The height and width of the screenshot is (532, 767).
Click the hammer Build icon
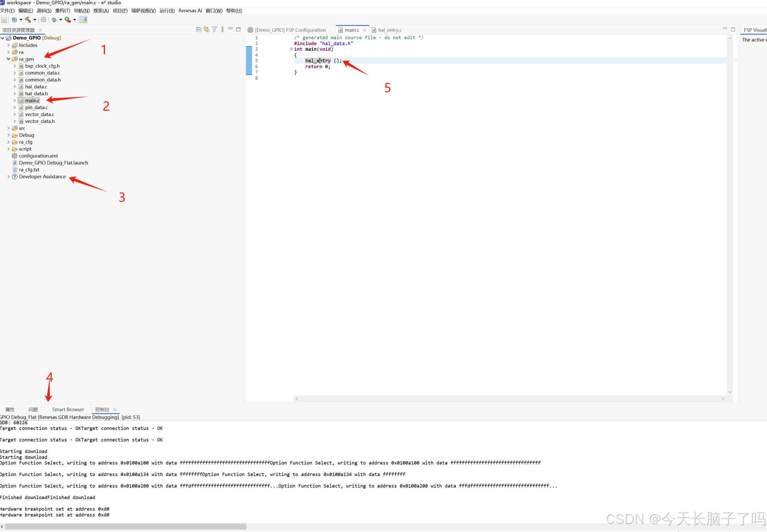coord(28,20)
